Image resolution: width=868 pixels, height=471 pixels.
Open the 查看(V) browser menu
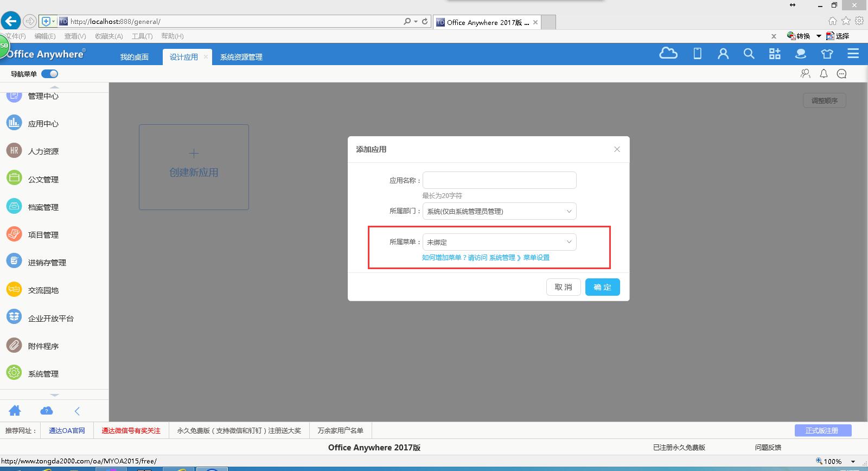coord(75,36)
